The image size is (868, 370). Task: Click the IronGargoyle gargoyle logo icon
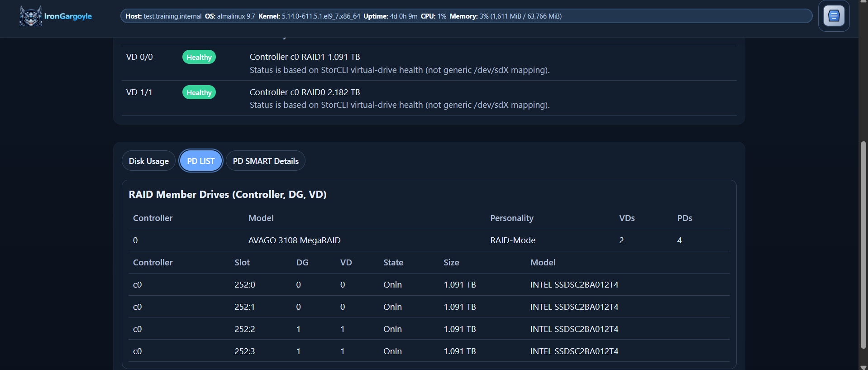[31, 16]
